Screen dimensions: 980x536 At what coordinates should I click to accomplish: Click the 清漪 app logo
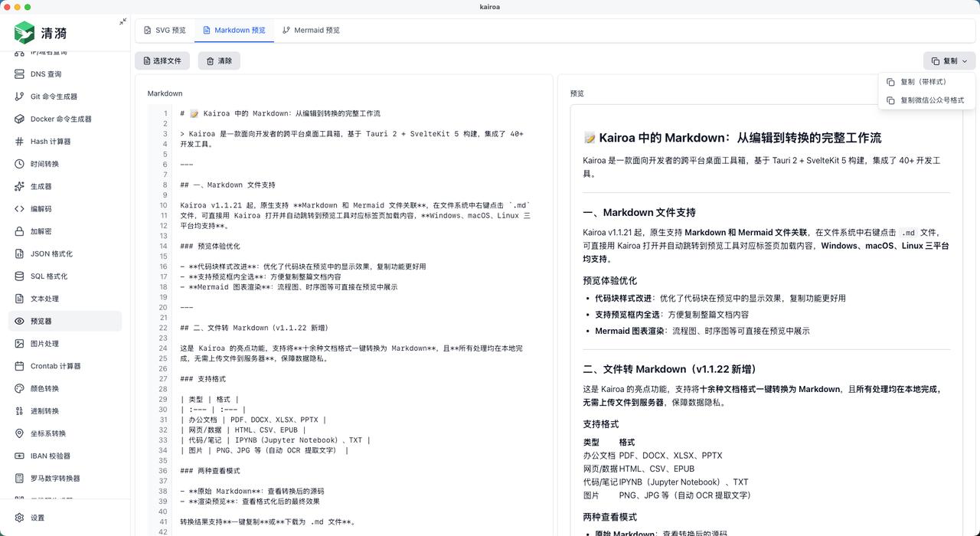41,33
